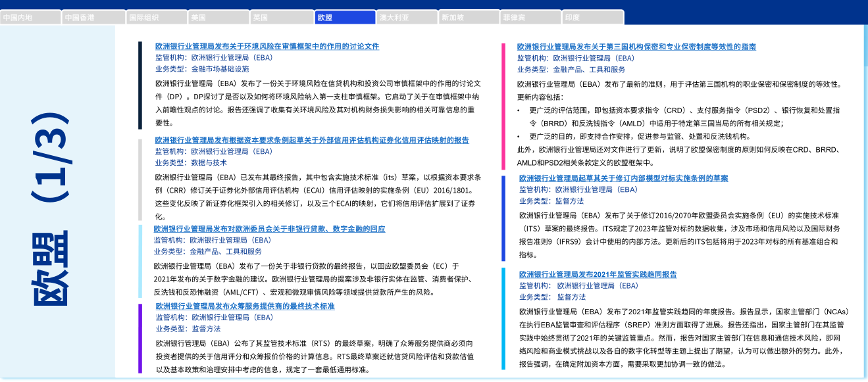Image resolution: width=868 pixels, height=382 pixels.
Task: Click the purple bar beside 众筹服务 article
Action: coord(140,338)
